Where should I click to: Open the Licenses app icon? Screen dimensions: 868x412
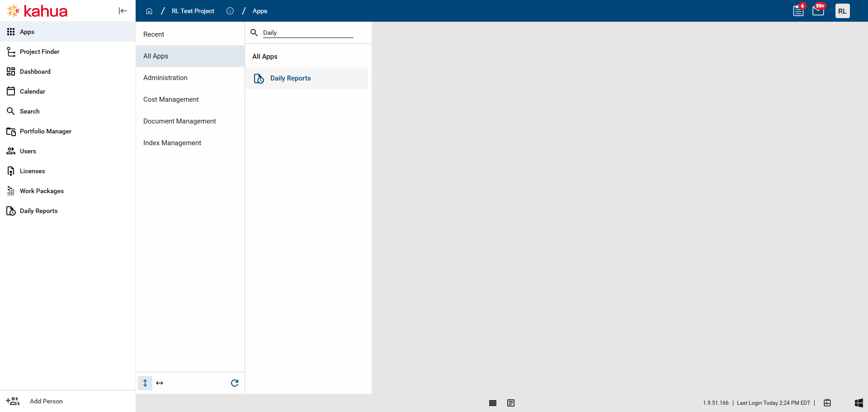point(11,170)
